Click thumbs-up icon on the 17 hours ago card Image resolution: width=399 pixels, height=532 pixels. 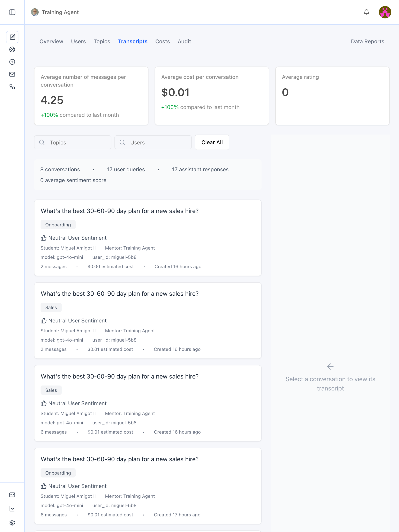(x=44, y=486)
